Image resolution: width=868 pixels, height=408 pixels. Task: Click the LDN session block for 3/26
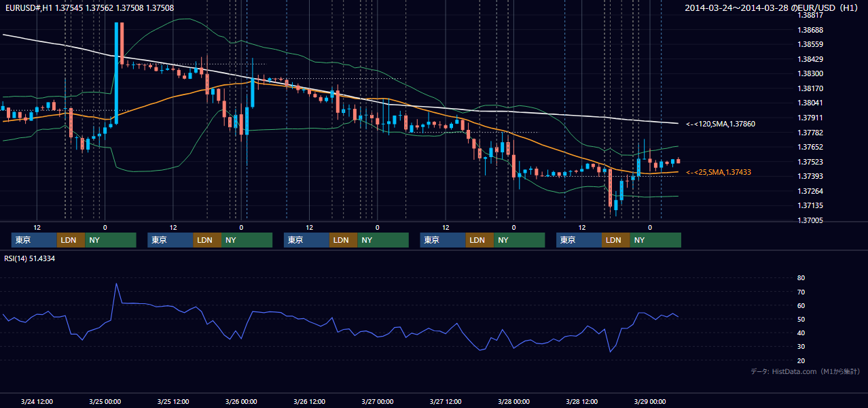[343, 240]
